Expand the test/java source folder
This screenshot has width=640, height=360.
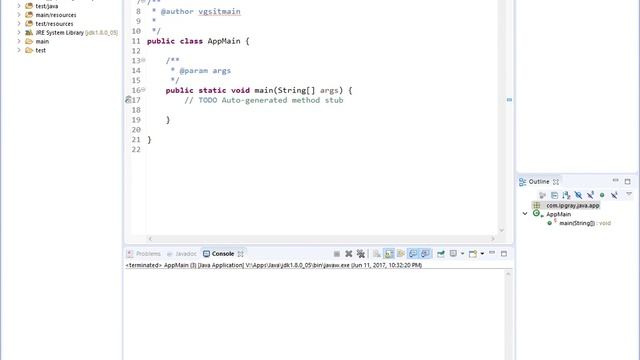[19, 6]
